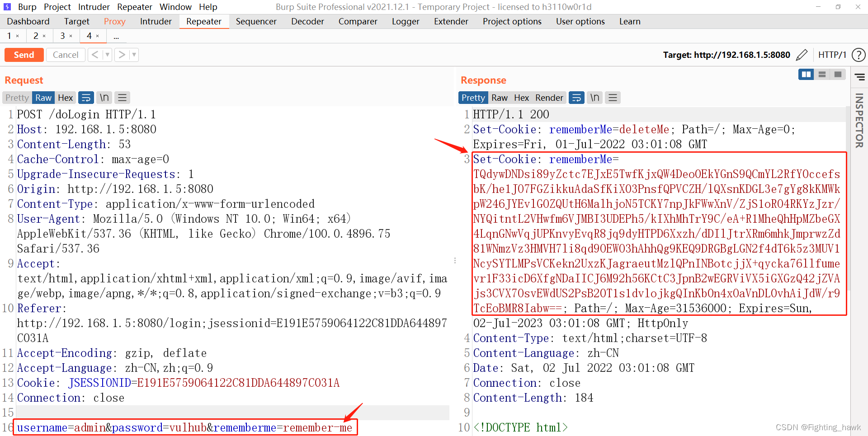
Task: Open Response pane options menu icon
Action: tap(613, 98)
